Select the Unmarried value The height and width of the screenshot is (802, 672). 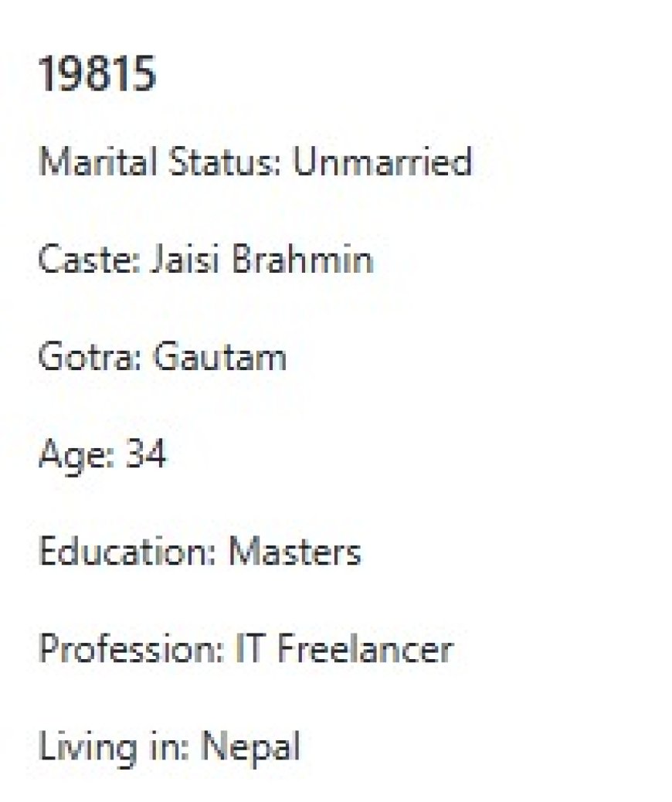point(382,162)
